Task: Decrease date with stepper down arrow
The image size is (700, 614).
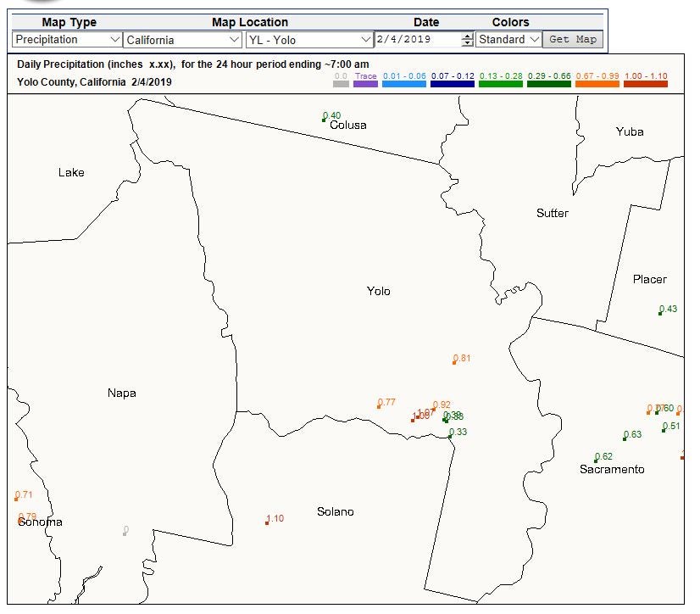Action: pos(468,43)
